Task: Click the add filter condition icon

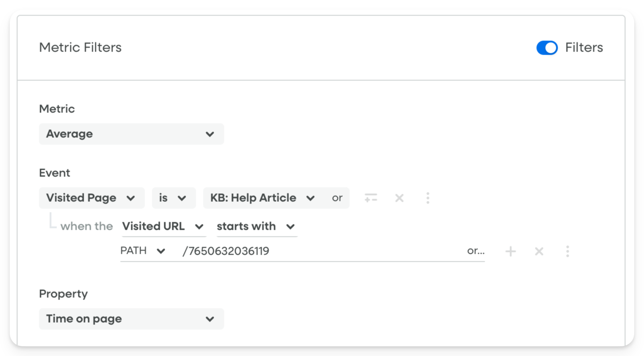Action: [371, 198]
